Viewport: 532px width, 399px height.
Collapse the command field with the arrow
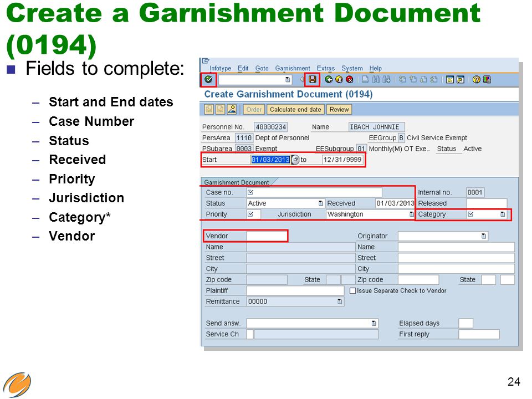[x=301, y=79]
